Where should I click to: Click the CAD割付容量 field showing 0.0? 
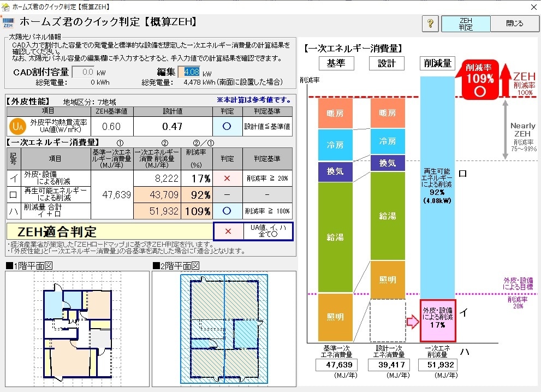click(83, 72)
